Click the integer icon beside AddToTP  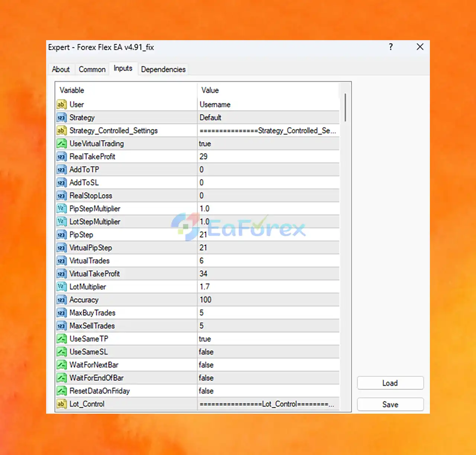coord(61,170)
